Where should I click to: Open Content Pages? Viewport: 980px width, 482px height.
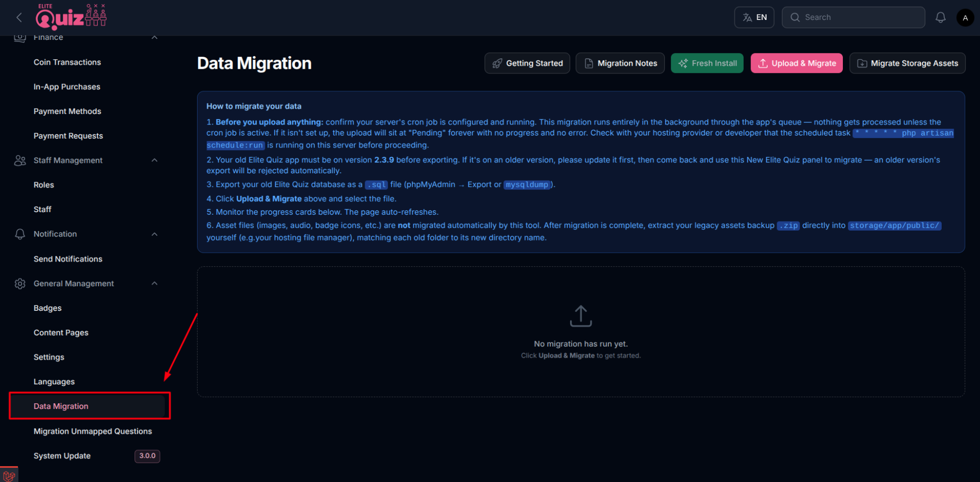point(61,333)
